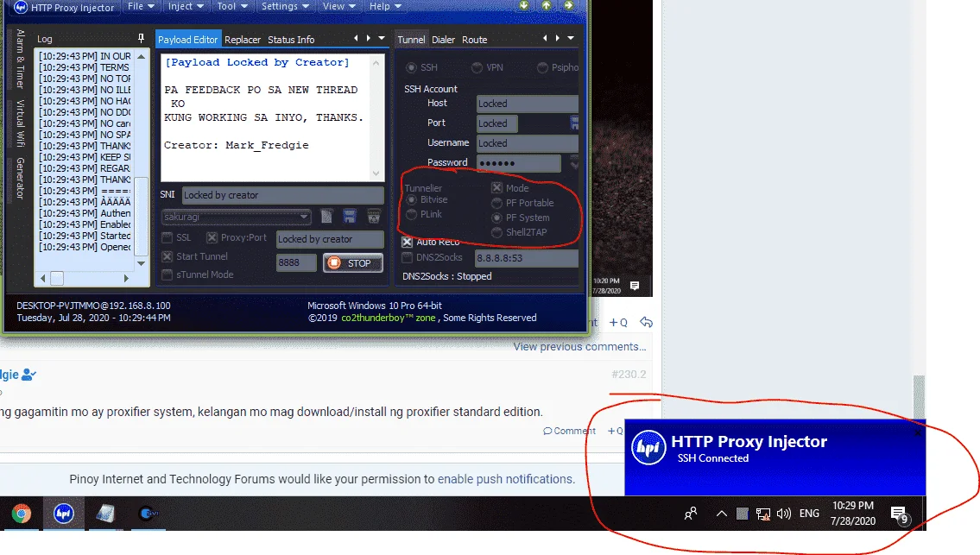Pin the Log panel

tap(142, 38)
